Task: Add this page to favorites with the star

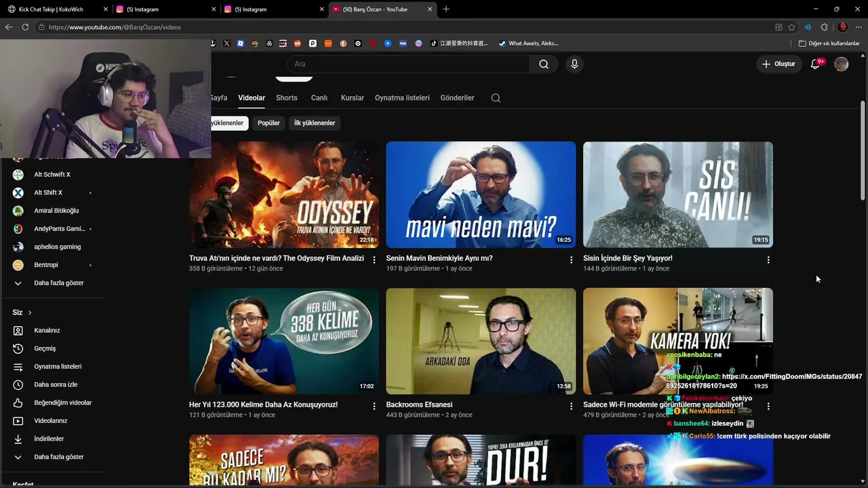Action: pyautogui.click(x=791, y=27)
